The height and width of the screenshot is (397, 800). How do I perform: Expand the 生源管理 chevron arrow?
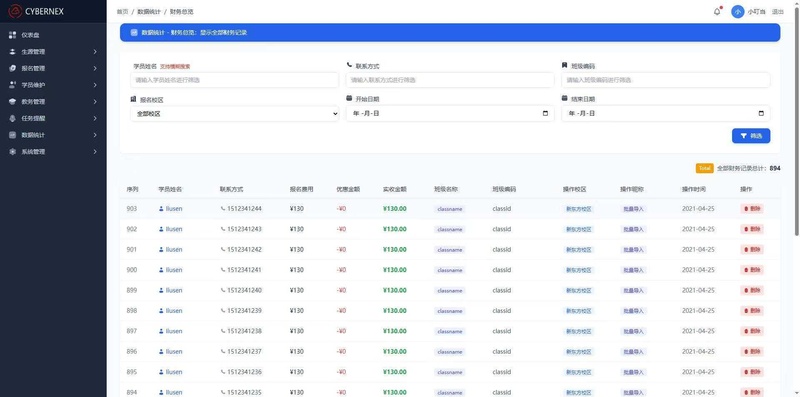point(95,52)
